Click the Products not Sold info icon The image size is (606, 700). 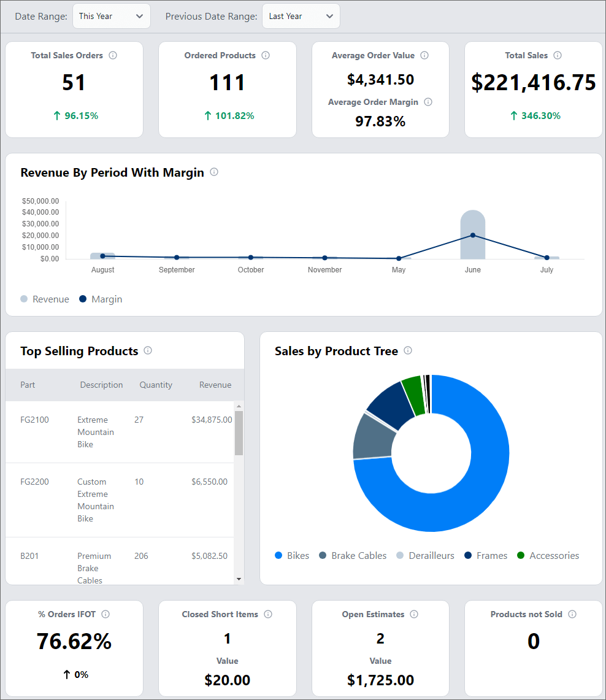[572, 614]
